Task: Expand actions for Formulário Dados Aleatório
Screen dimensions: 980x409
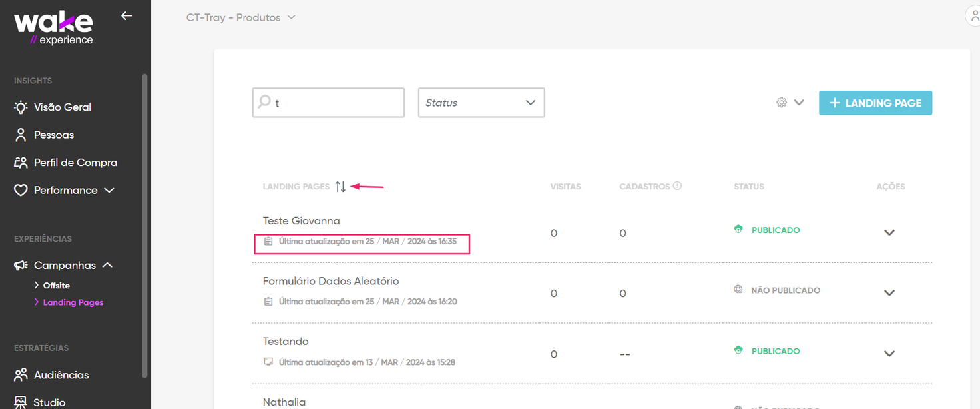Action: [889, 293]
